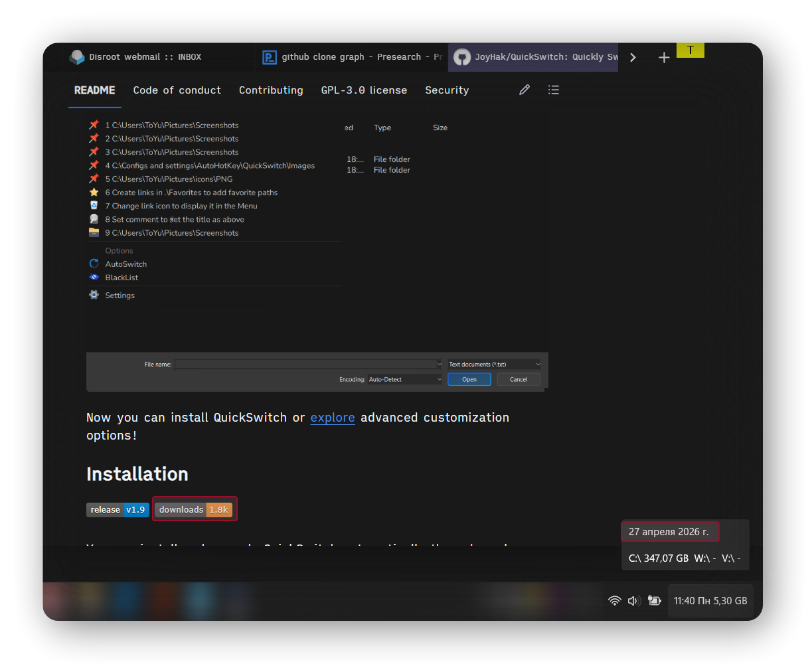Click the V:\ drive entry
Screen dimensions: 812x670
(x=731, y=558)
